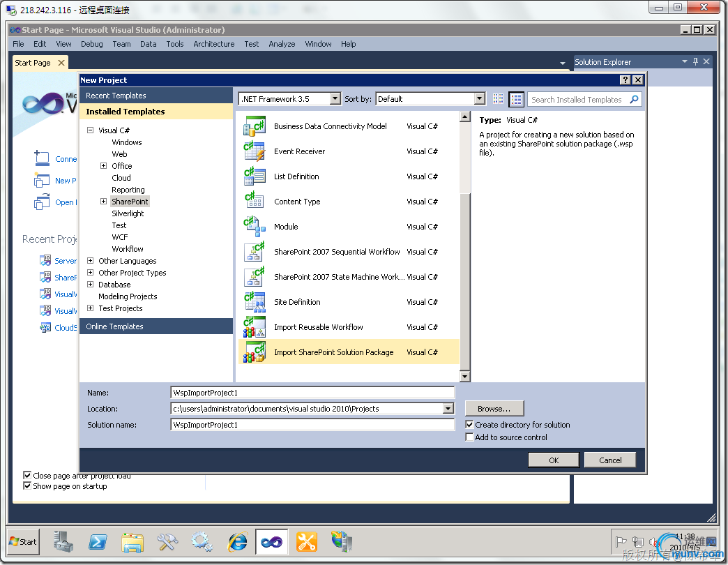
Task: Open the Location path dropdown arrow
Action: pos(448,409)
